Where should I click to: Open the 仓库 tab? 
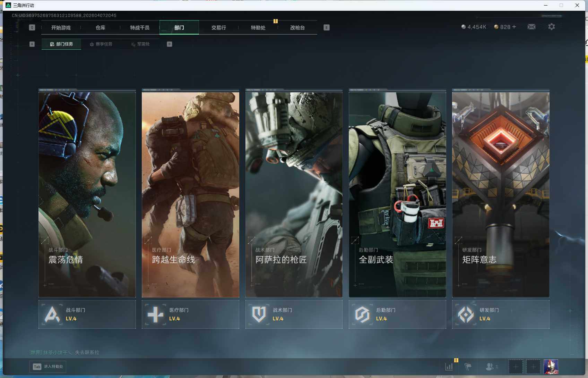[101, 27]
